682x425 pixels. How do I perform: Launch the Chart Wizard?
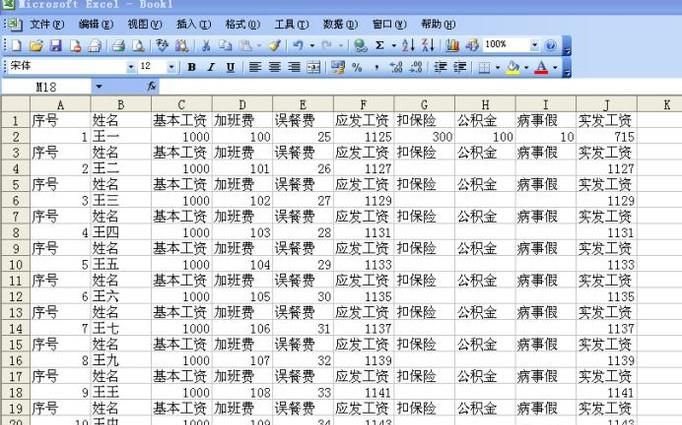pos(452,45)
